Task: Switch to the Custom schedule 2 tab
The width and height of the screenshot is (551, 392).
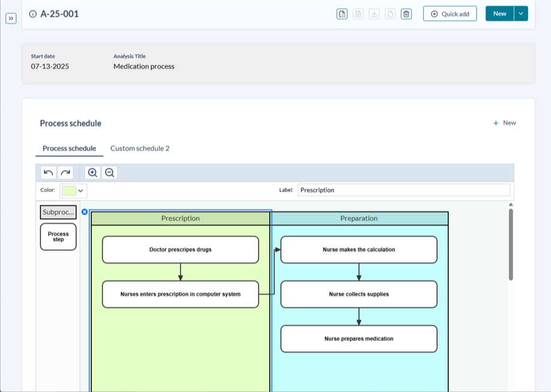Action: pyautogui.click(x=140, y=148)
